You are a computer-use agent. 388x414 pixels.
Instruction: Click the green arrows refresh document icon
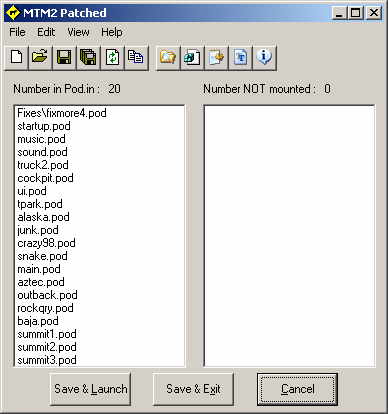click(112, 58)
